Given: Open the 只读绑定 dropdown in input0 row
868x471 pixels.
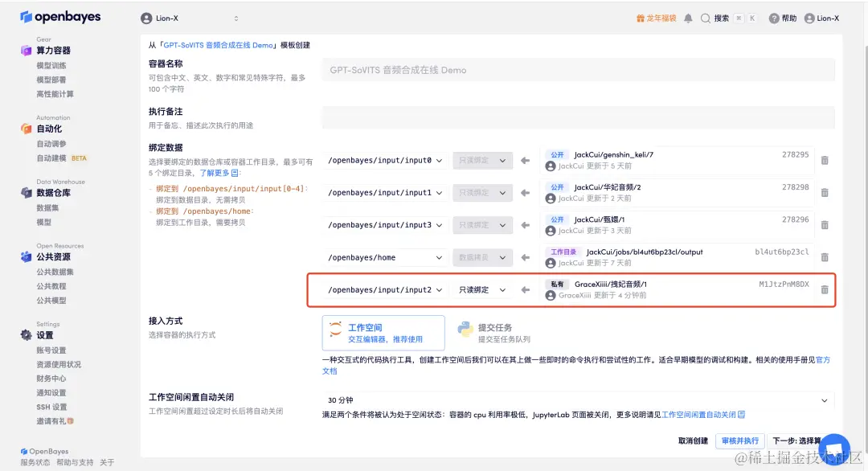Looking at the screenshot, I should click(482, 161).
